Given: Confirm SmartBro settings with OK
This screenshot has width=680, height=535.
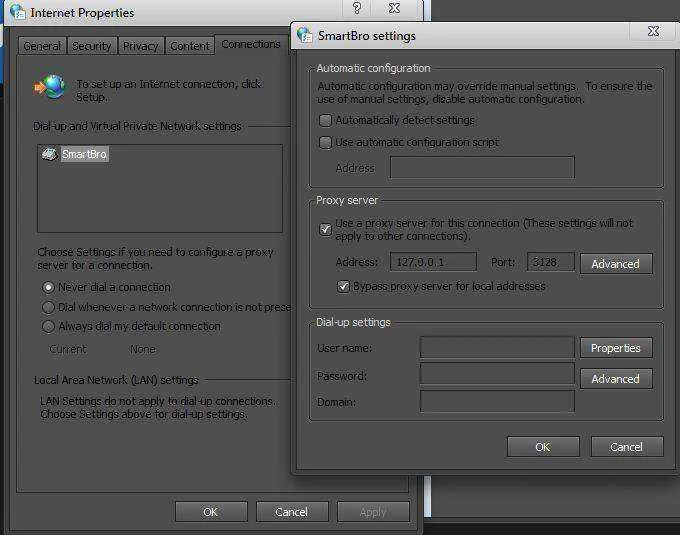Looking at the screenshot, I should [x=543, y=447].
